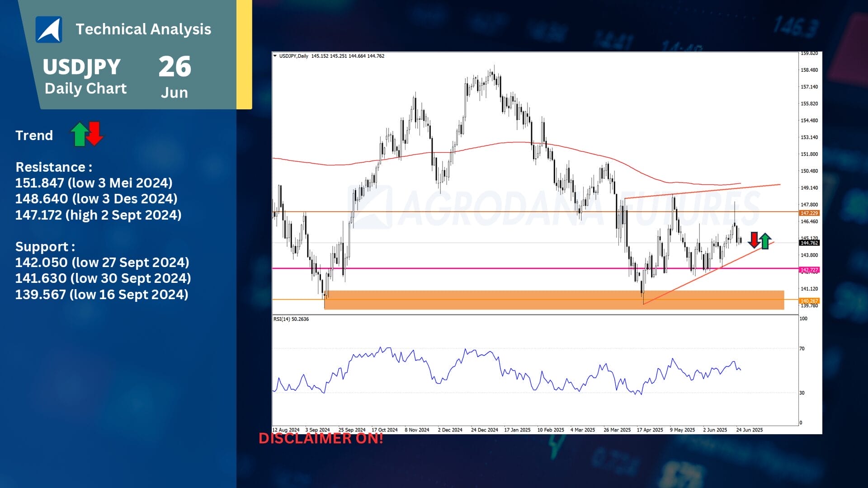This screenshot has width=868, height=488.
Task: Click the pink 142.727 price label
Action: click(x=809, y=270)
